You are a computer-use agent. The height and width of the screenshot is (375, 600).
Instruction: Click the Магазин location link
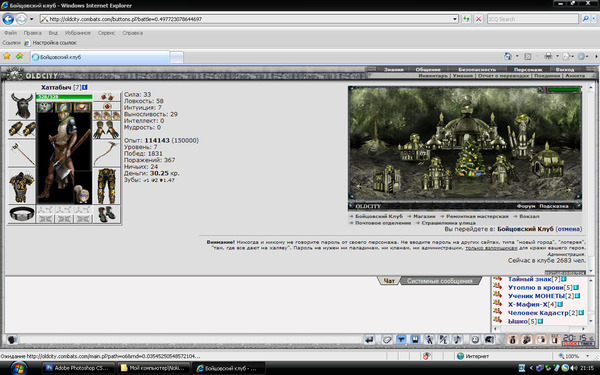pyautogui.click(x=424, y=216)
